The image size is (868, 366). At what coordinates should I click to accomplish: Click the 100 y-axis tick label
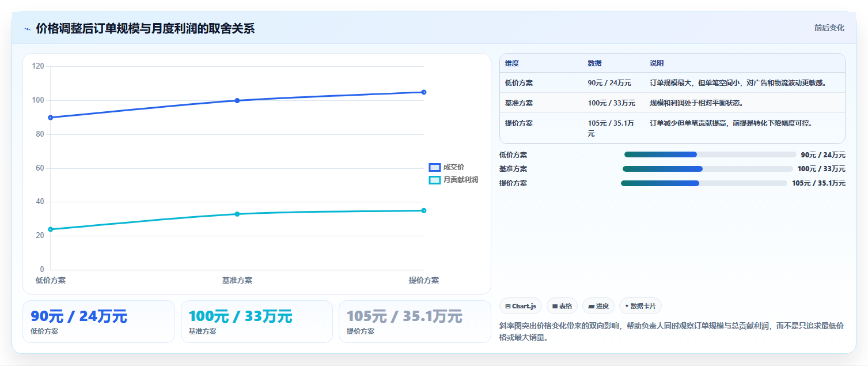click(38, 100)
